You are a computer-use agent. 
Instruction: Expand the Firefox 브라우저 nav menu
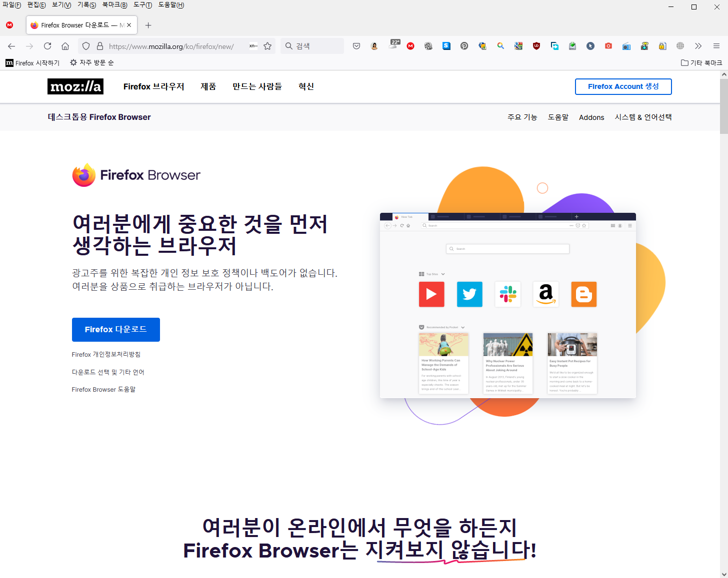coord(154,86)
